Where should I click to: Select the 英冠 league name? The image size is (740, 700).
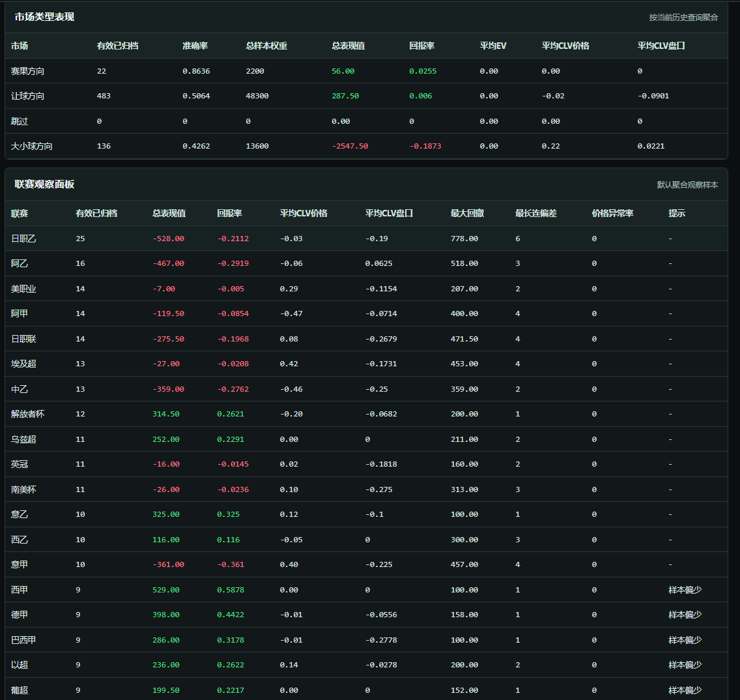pos(20,464)
